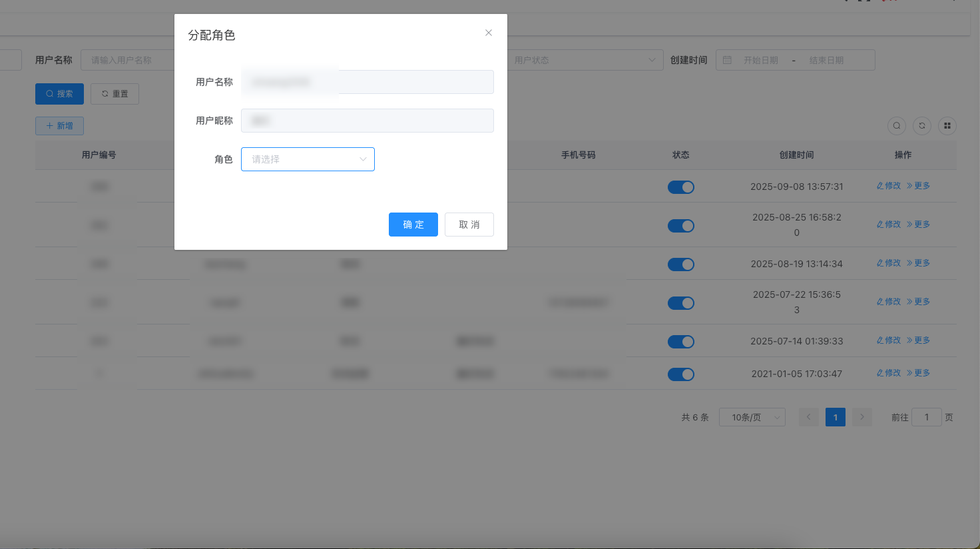Click the 请输入用户名称 search input

127,60
